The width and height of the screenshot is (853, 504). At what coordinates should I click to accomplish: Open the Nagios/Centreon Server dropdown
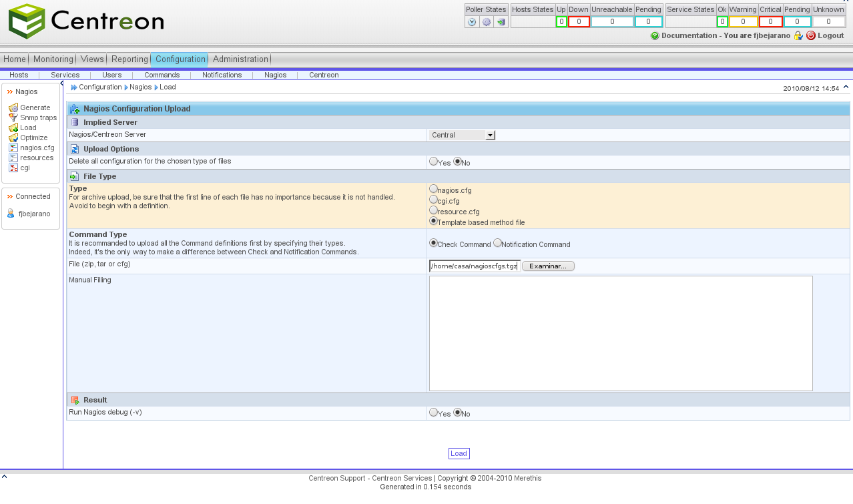tap(462, 135)
